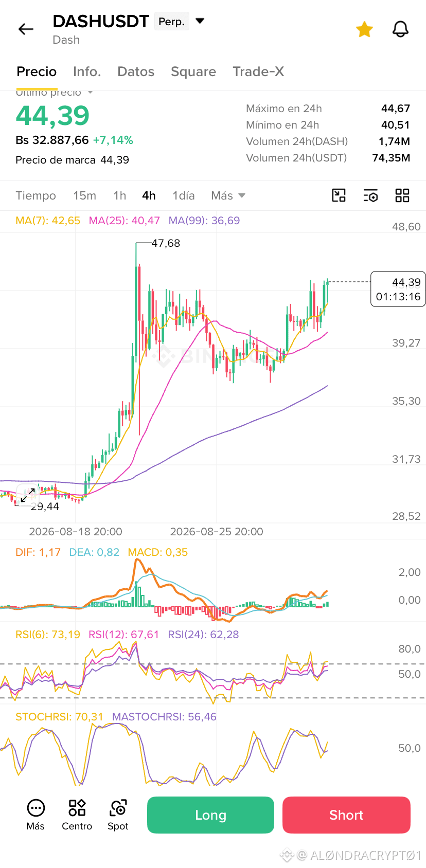Tap the RSI(12): 67,61 label
This screenshot has width=426, height=868.
[124, 635]
